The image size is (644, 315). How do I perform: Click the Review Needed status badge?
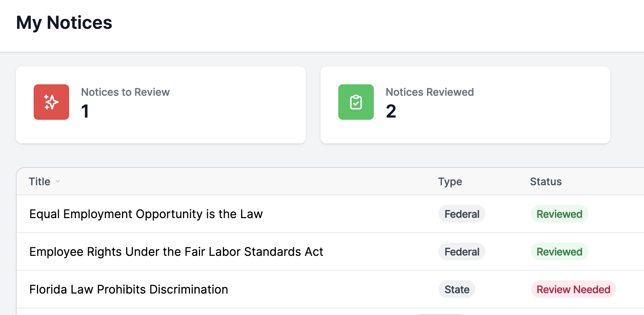click(x=573, y=289)
